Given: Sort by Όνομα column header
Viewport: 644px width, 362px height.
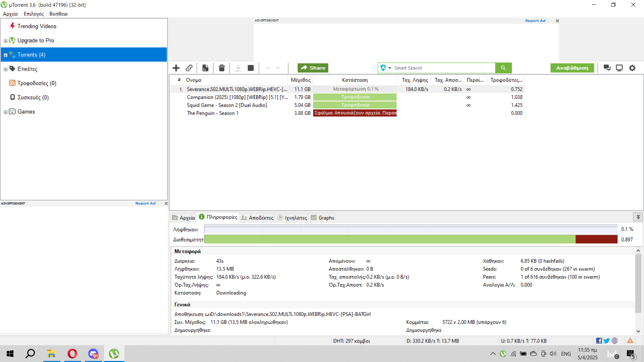Looking at the screenshot, I should coord(235,80).
